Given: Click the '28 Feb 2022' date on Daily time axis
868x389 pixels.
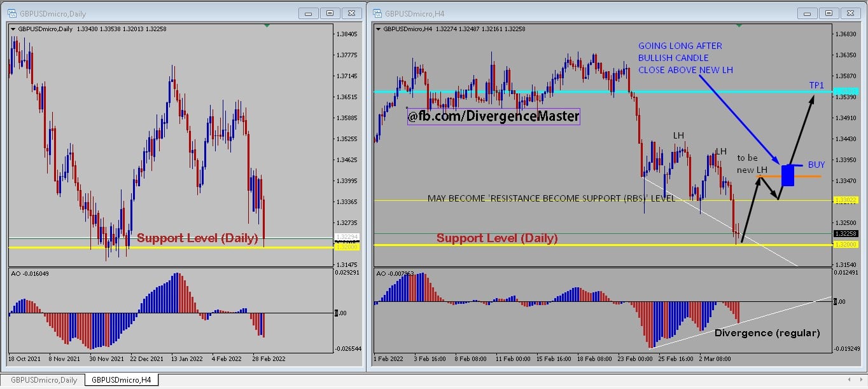Looking at the screenshot, I should 269,359.
